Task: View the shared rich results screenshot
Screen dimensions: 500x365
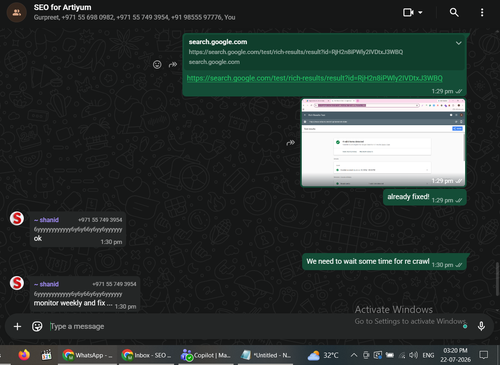Action: [x=383, y=142]
